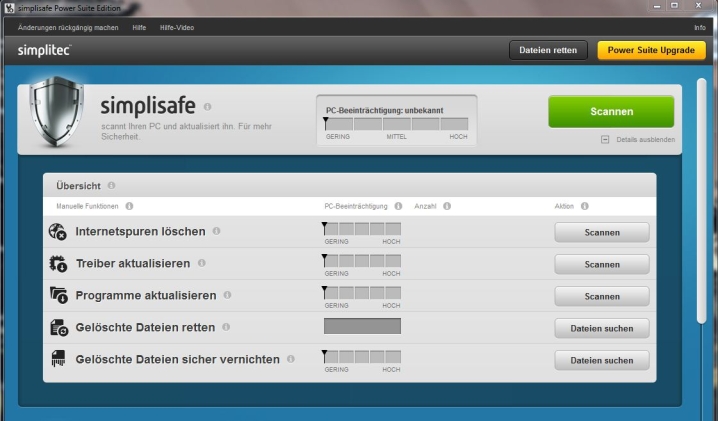
Task: Click the Internetspuren löschen globe icon
Action: click(x=58, y=232)
